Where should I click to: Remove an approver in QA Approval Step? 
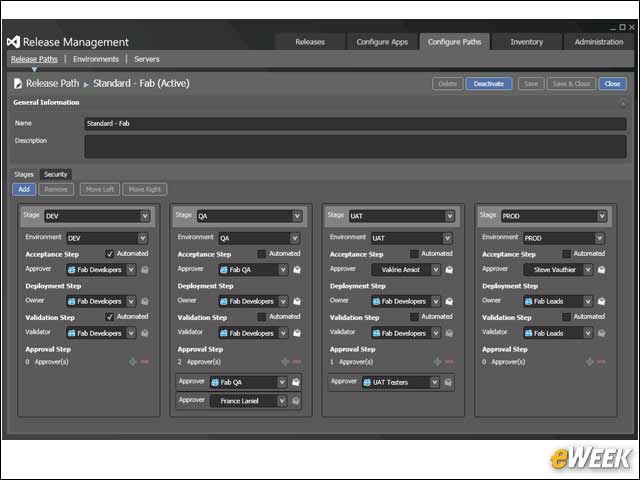(x=297, y=362)
